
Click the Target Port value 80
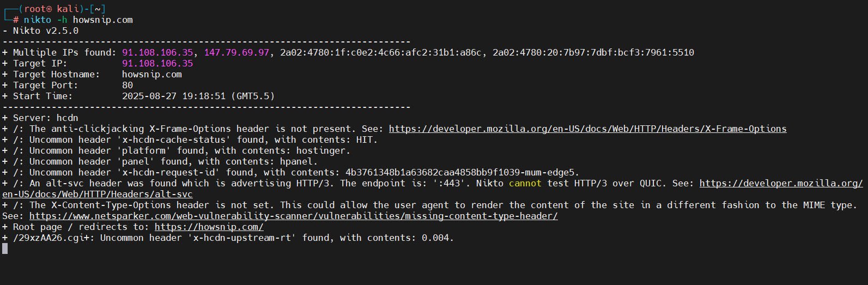point(128,86)
